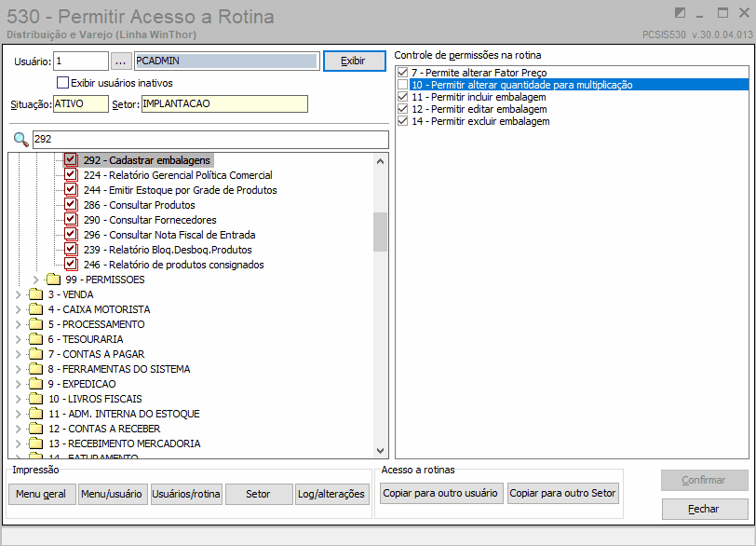Expand the 10 - LIVROS FISCAIS node
This screenshot has height=546, width=756.
[19, 400]
